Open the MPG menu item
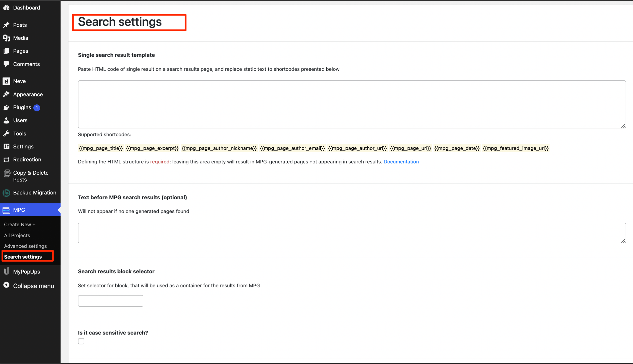The width and height of the screenshot is (633, 364). click(19, 210)
